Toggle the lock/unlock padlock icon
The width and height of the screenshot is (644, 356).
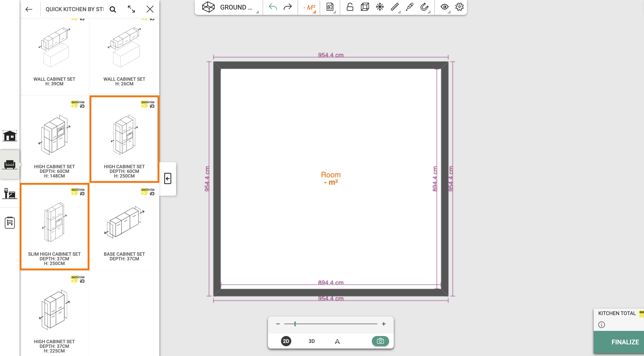click(x=350, y=7)
